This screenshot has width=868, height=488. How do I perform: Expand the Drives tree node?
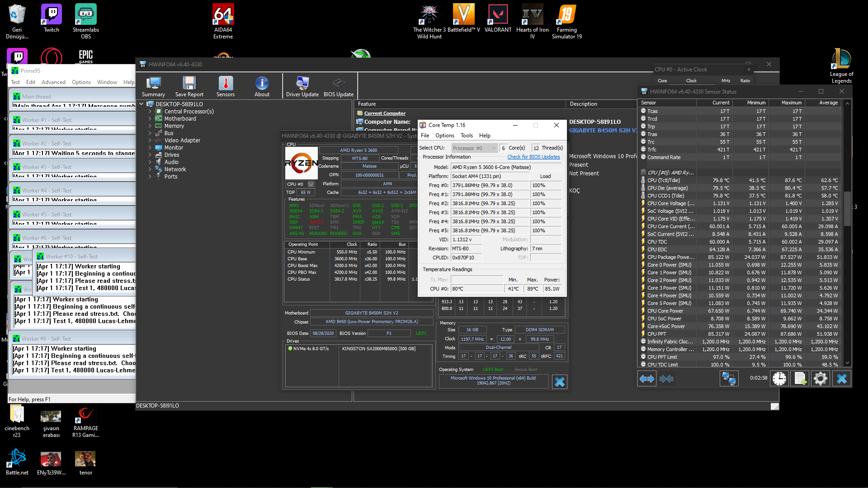point(150,155)
